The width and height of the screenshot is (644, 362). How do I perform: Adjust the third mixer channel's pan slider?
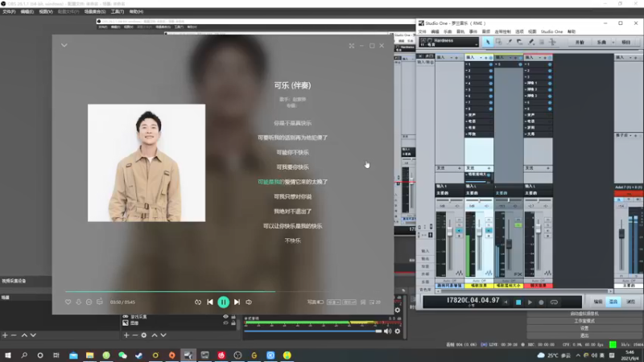coord(509,200)
